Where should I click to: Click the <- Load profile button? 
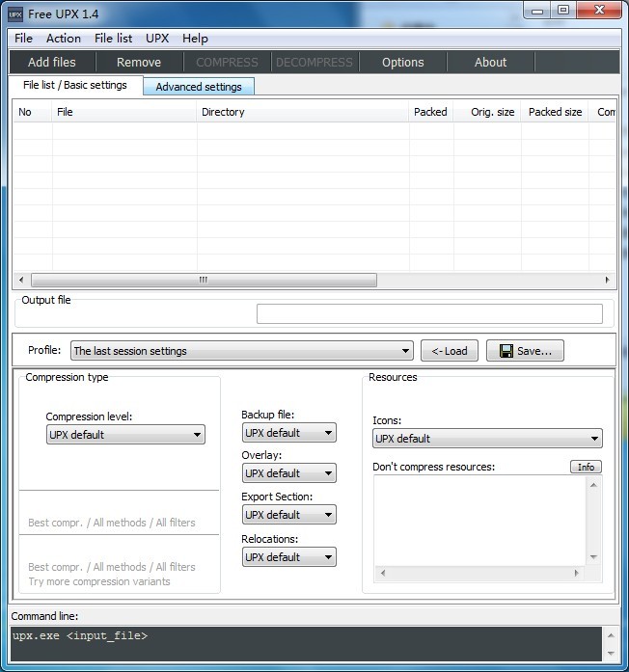[450, 351]
